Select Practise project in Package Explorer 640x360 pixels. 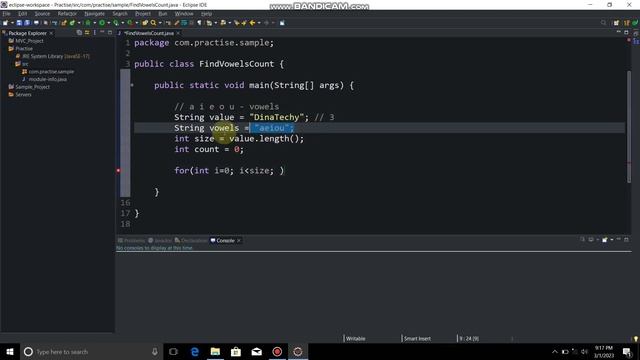[x=24, y=49]
